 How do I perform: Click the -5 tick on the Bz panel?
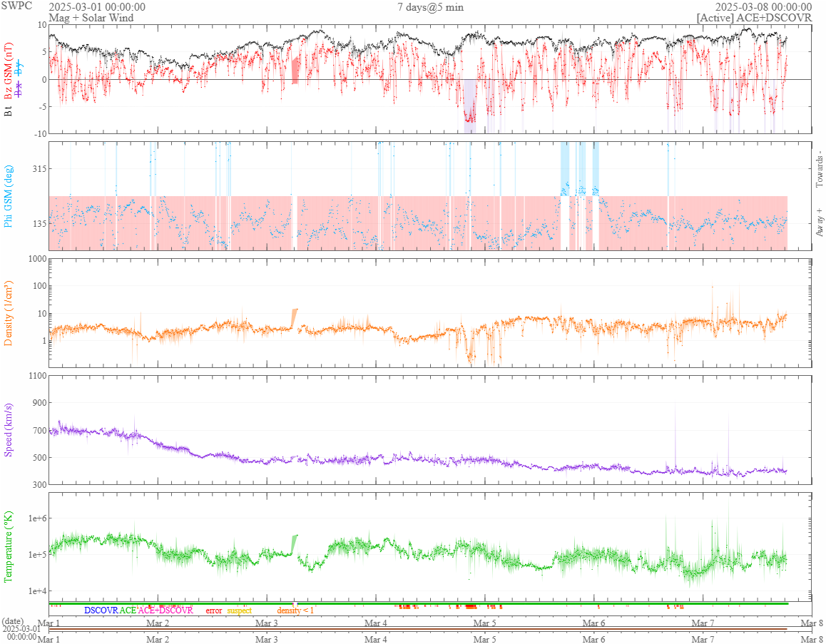43,106
